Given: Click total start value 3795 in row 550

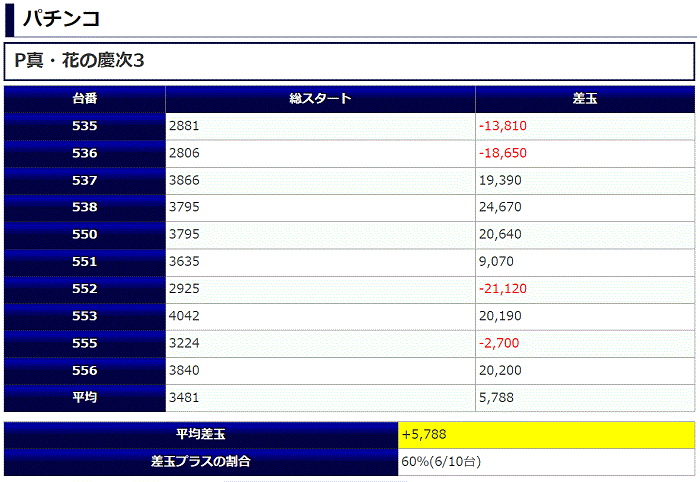Looking at the screenshot, I should coord(184,234).
